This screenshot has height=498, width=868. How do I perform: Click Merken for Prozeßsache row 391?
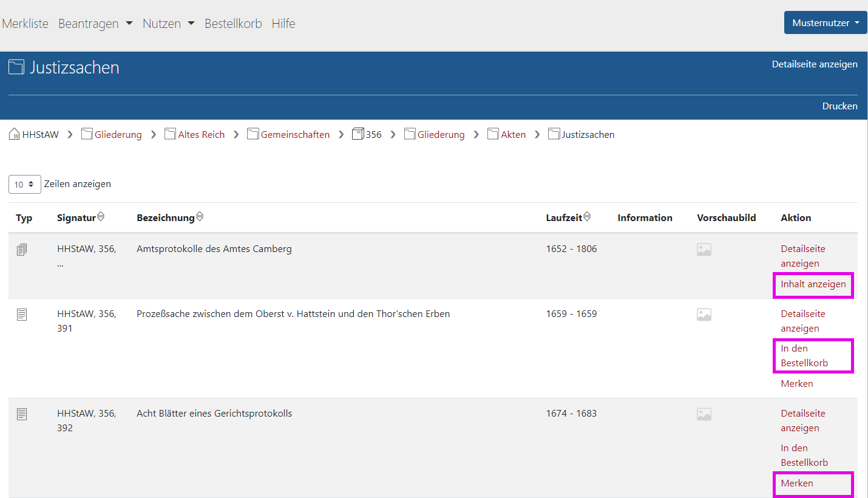pyautogui.click(x=797, y=383)
